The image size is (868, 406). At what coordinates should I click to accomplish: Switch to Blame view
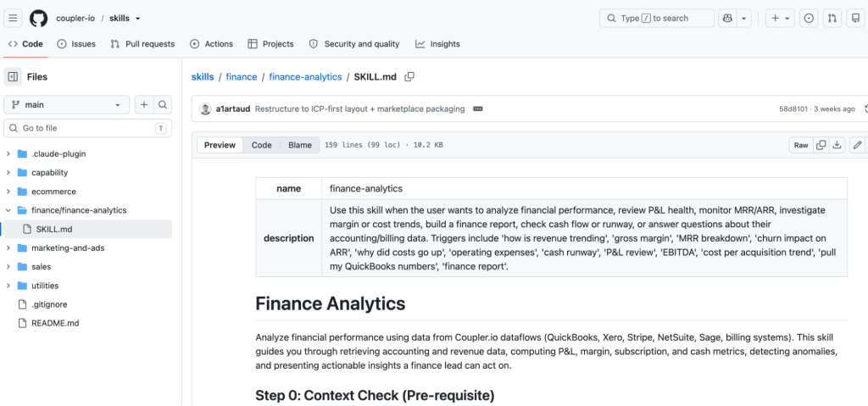point(300,145)
